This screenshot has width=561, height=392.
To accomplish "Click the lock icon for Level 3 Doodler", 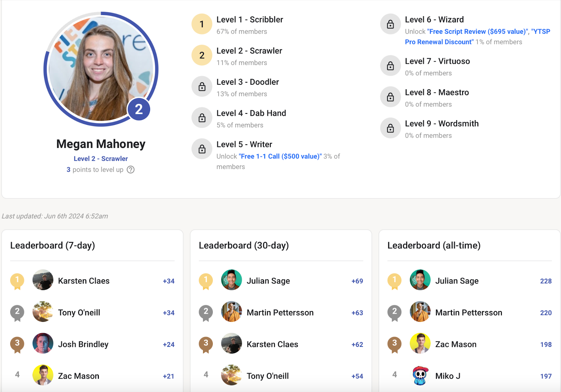I will 202,87.
